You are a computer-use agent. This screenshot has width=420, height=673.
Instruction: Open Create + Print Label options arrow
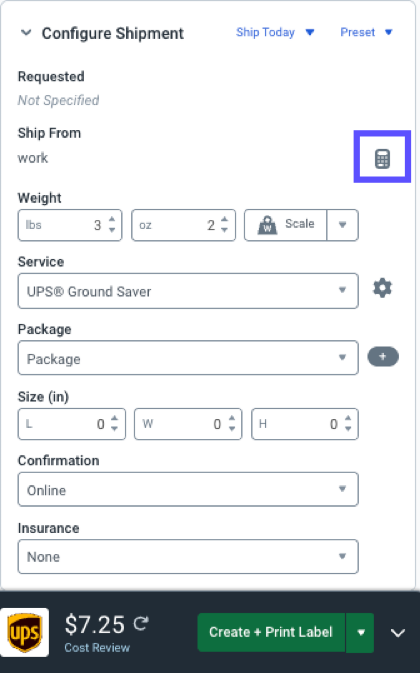(360, 633)
